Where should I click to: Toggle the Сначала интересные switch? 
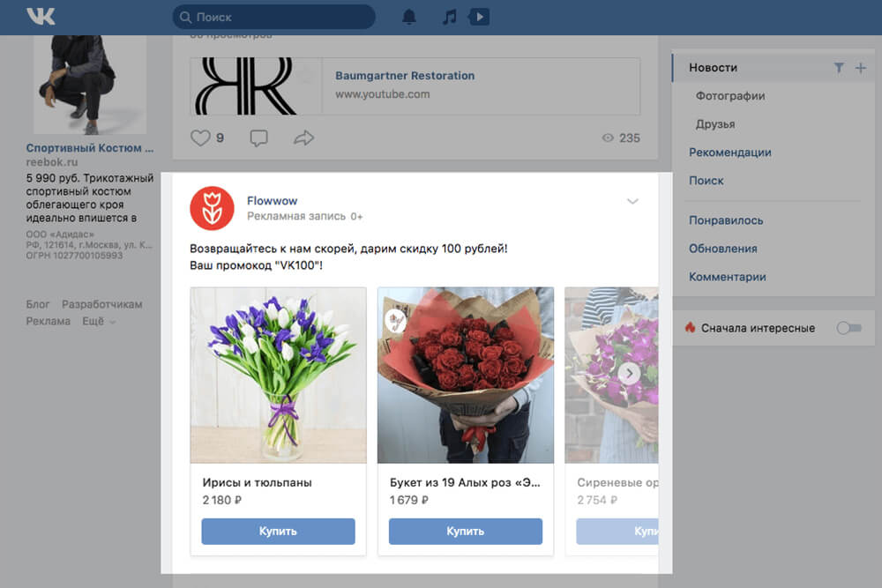[x=848, y=328]
